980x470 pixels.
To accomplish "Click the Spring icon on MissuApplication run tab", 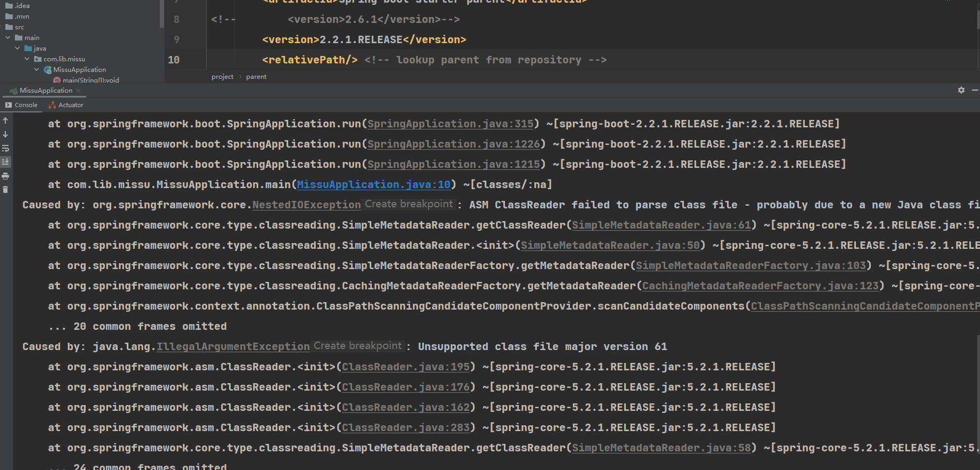I will point(13,91).
